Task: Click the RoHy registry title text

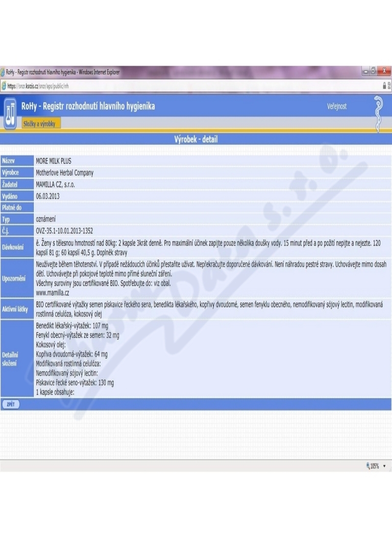Action: point(88,106)
